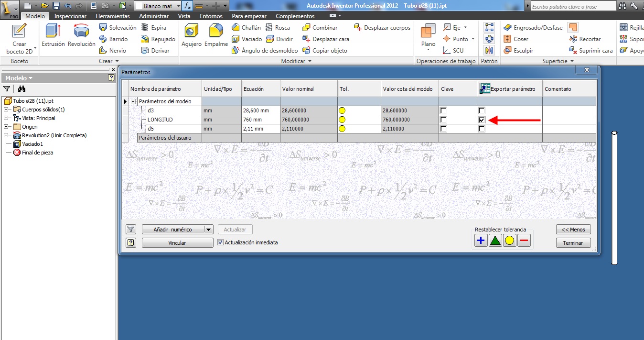Expand the Origen folder node

pos(6,127)
